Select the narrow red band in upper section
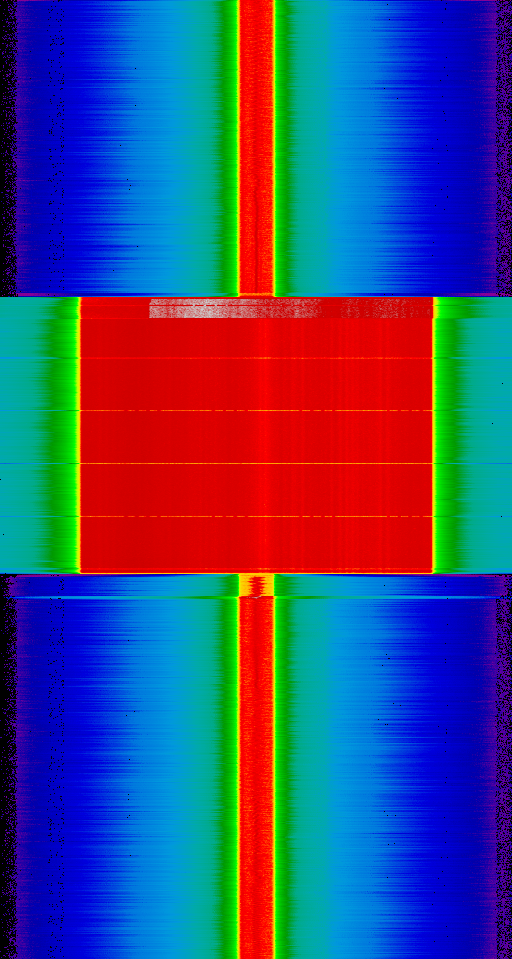The height and width of the screenshot is (959, 512). click(256, 147)
